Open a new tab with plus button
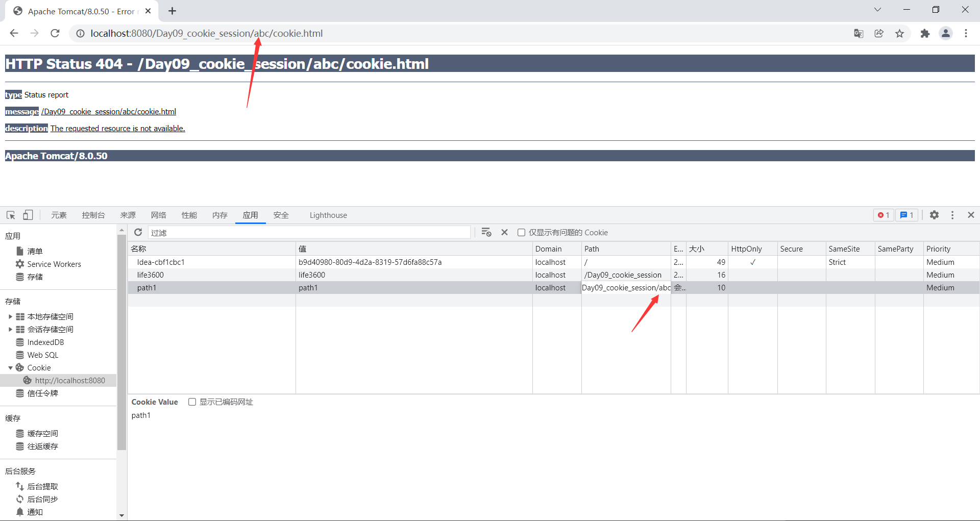Screen dimensions: 980x521 [x=173, y=11]
